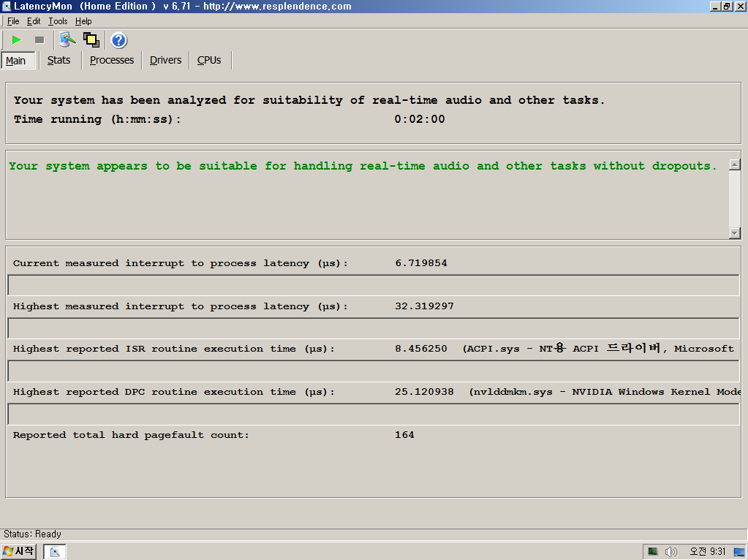This screenshot has height=560, width=748.
Task: Click the LatencyMon taskbar button
Action: coord(55,552)
